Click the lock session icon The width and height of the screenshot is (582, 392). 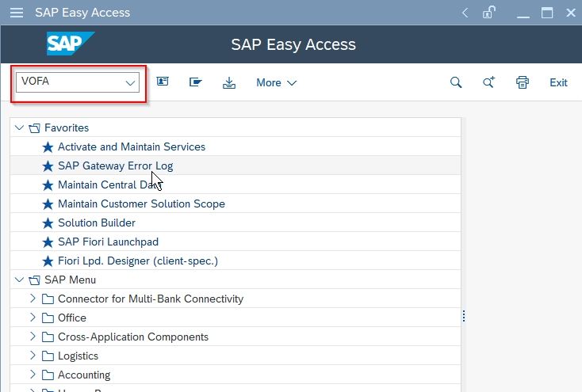click(x=489, y=12)
